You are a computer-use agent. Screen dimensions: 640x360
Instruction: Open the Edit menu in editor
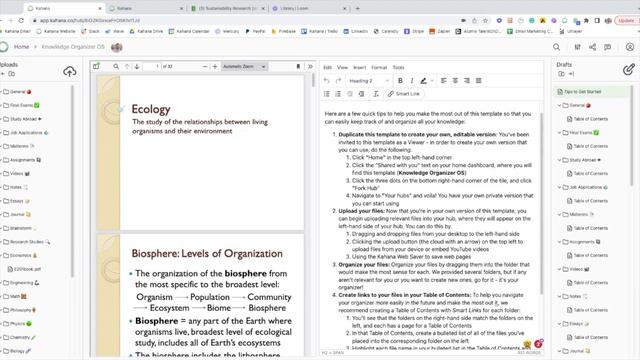coord(327,67)
